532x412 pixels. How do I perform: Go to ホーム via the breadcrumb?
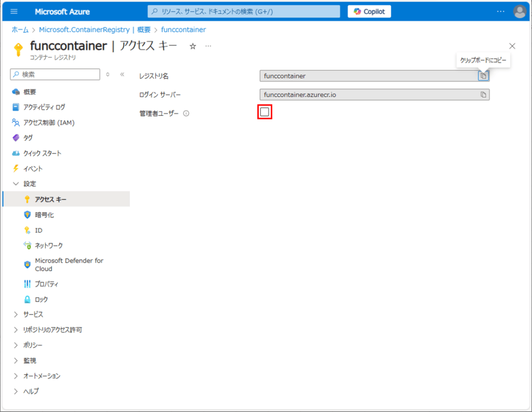[x=20, y=30]
